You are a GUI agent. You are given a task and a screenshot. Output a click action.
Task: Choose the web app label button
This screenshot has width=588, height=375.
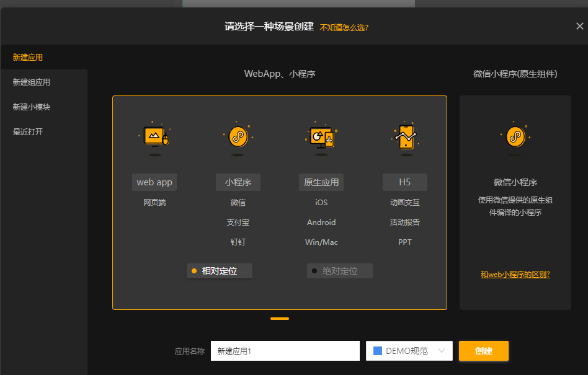click(x=154, y=182)
